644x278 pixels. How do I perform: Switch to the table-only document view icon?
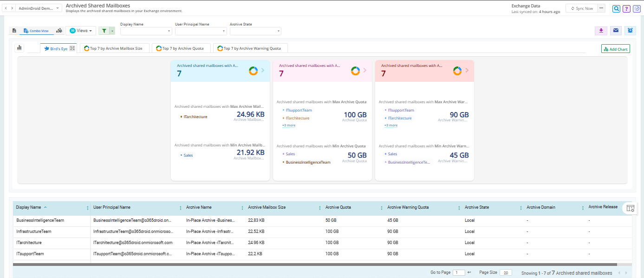14,31
